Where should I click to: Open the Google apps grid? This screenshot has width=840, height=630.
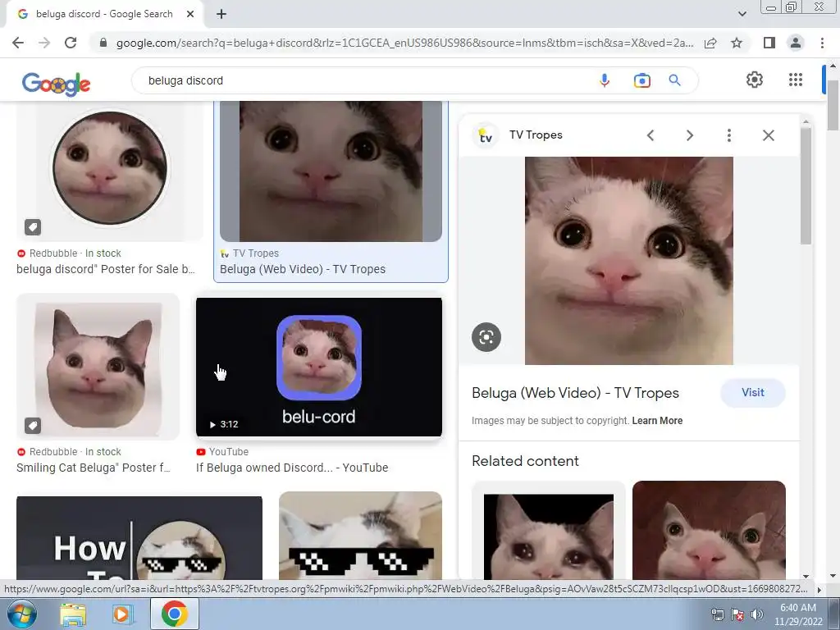(796, 80)
